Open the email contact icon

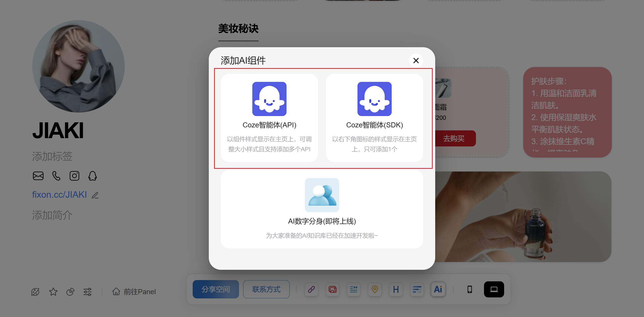38,176
